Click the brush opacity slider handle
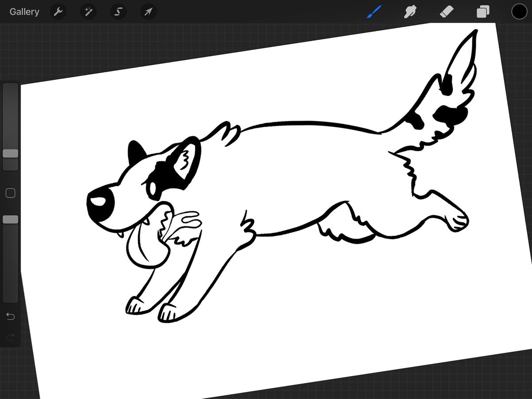This screenshot has width=532, height=399. [x=11, y=219]
